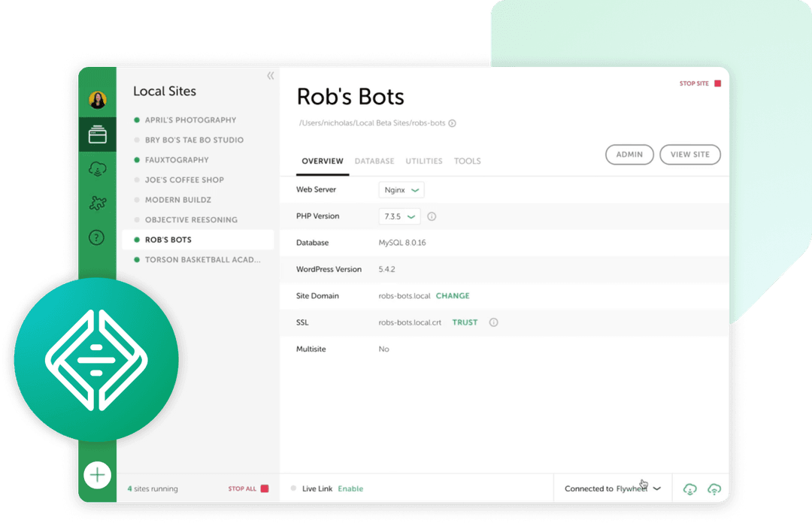Open the Cloud Backups icon in sidebar

click(97, 168)
